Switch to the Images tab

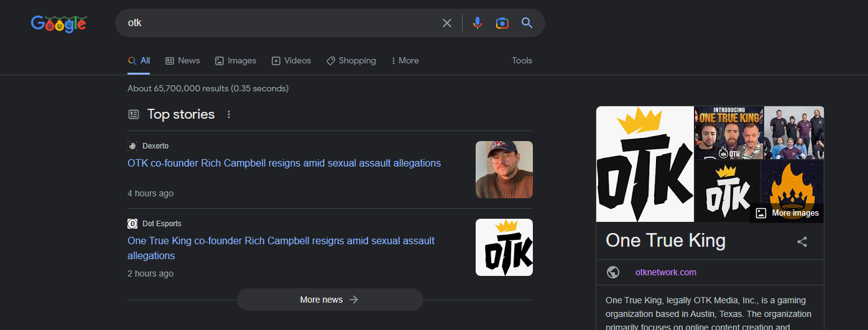pyautogui.click(x=236, y=60)
